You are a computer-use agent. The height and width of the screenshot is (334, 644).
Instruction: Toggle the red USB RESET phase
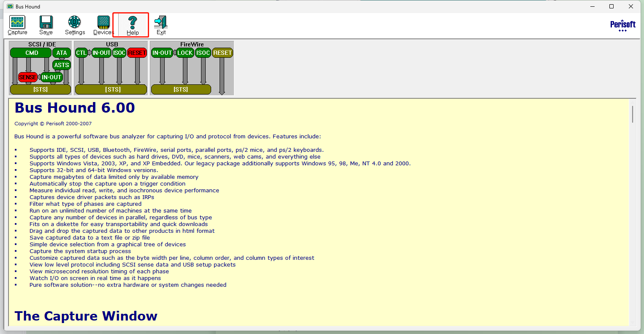137,53
